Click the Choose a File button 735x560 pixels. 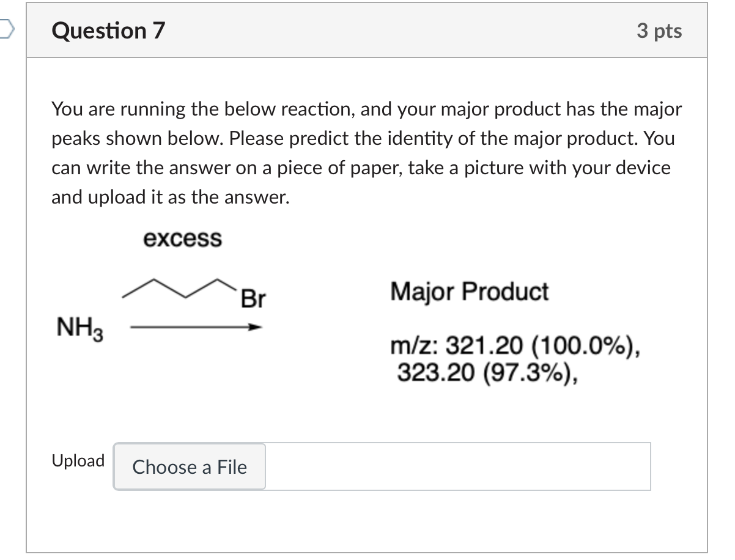tap(190, 467)
